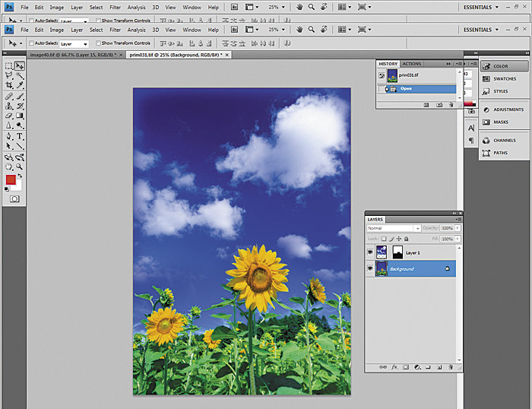Open the layer Opacity slider arrow
The image size is (532, 409).
pyautogui.click(x=458, y=228)
